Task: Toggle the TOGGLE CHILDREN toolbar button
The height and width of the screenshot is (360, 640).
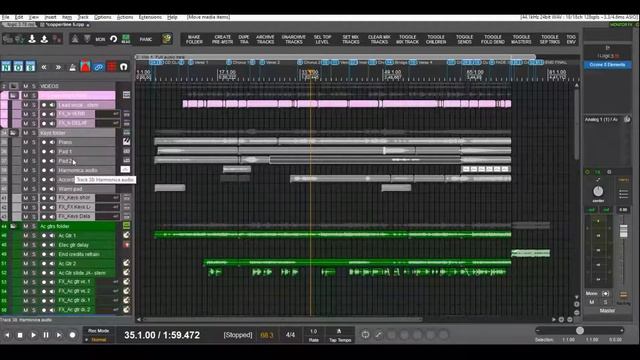Action: click(436, 39)
